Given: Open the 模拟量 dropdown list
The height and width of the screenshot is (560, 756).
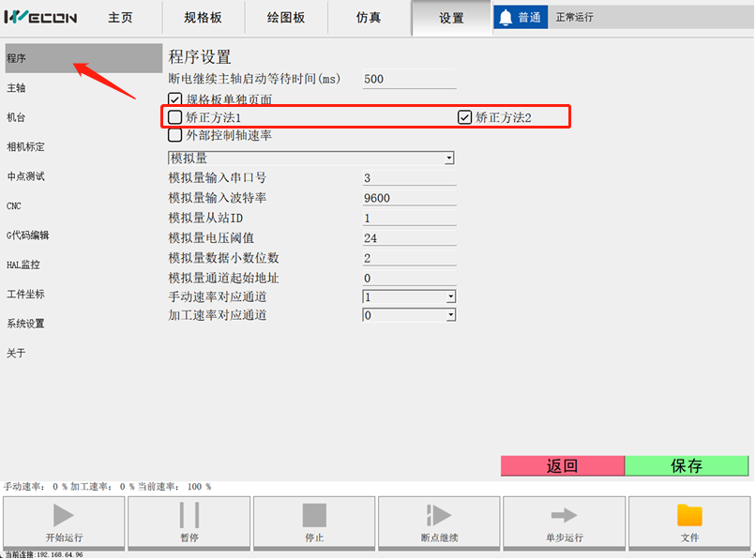Looking at the screenshot, I should [x=311, y=158].
